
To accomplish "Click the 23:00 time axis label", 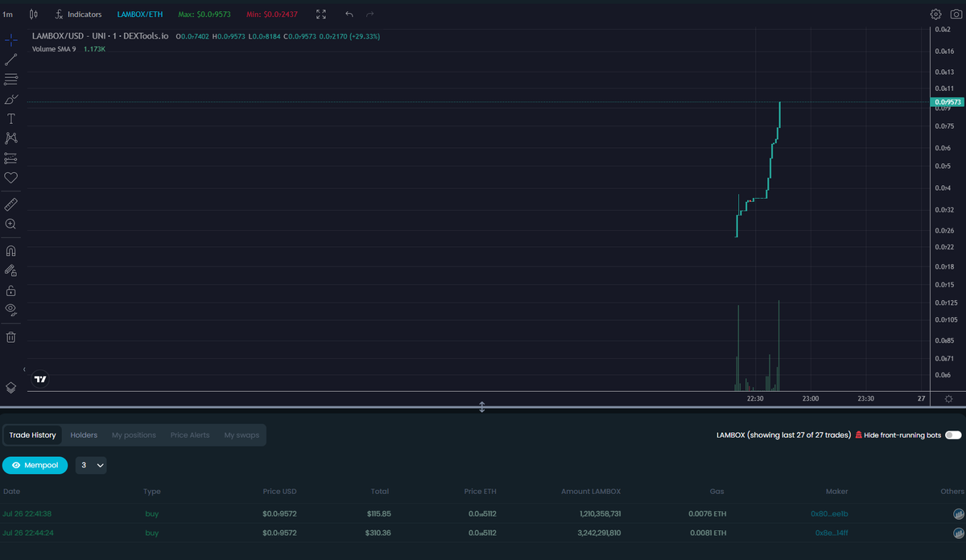I will tap(811, 398).
